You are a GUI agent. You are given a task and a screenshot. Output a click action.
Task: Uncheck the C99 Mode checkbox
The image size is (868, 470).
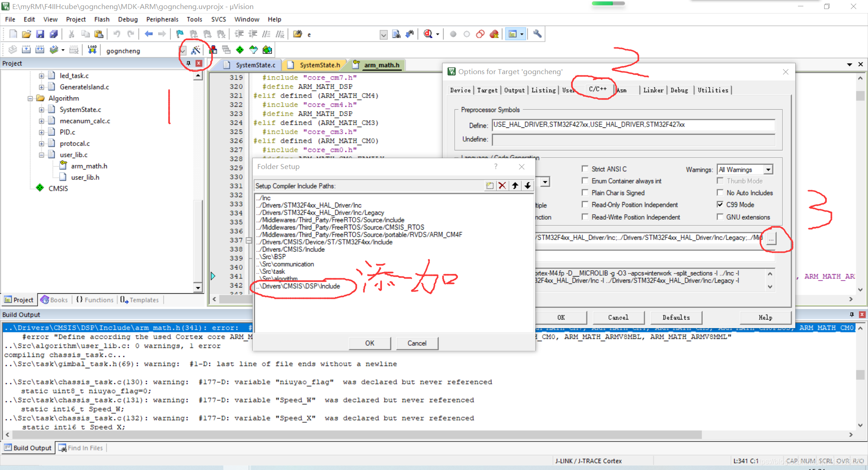pos(720,205)
